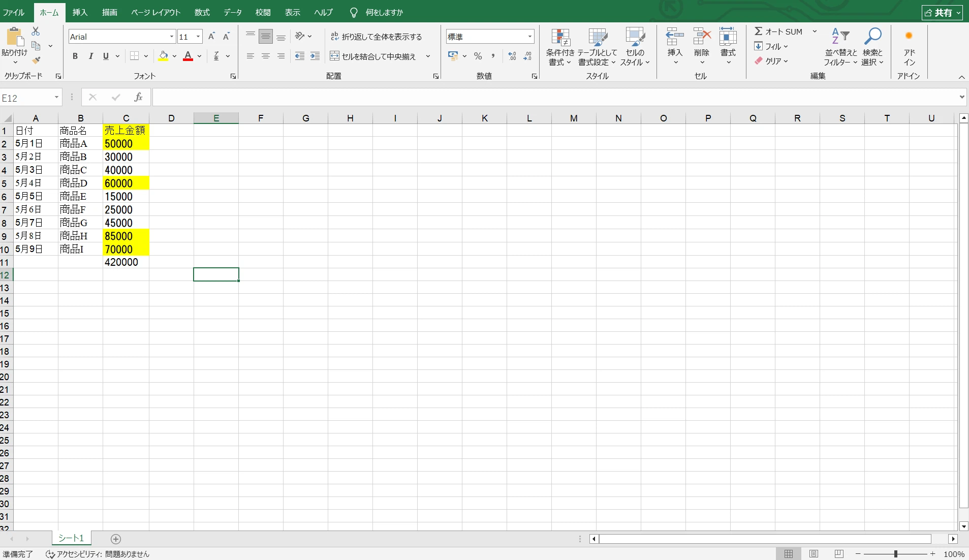The width and height of the screenshot is (969, 560).
Task: Open Cell Styles (セルのスタイル)
Action: (635, 47)
